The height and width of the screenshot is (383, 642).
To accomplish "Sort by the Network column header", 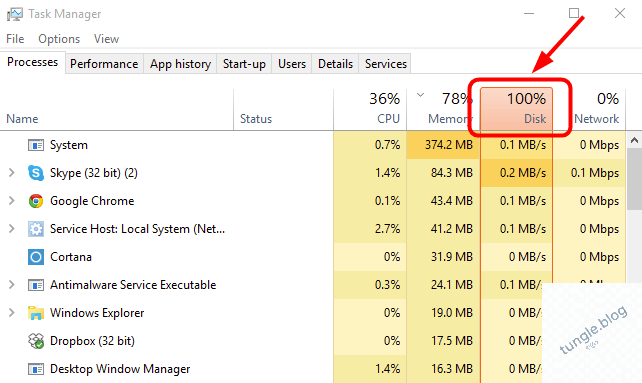I will pyautogui.click(x=590, y=110).
